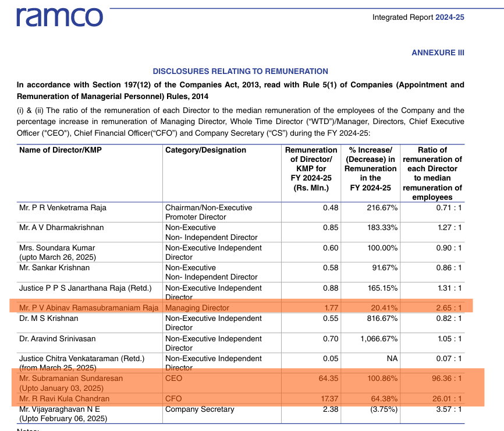This screenshot has height=431, width=504.
Task: Click the 'CFO' designation cell
Action: [x=173, y=399]
